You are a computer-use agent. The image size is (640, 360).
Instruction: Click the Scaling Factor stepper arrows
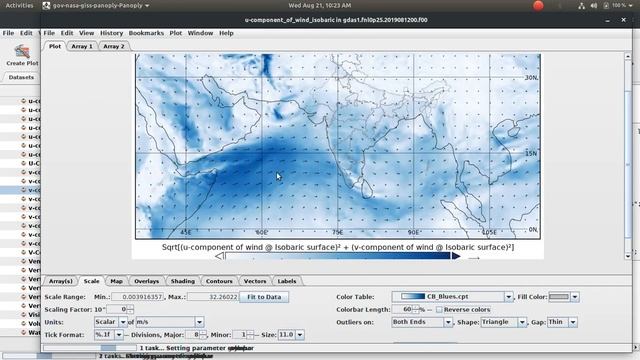coord(130,309)
